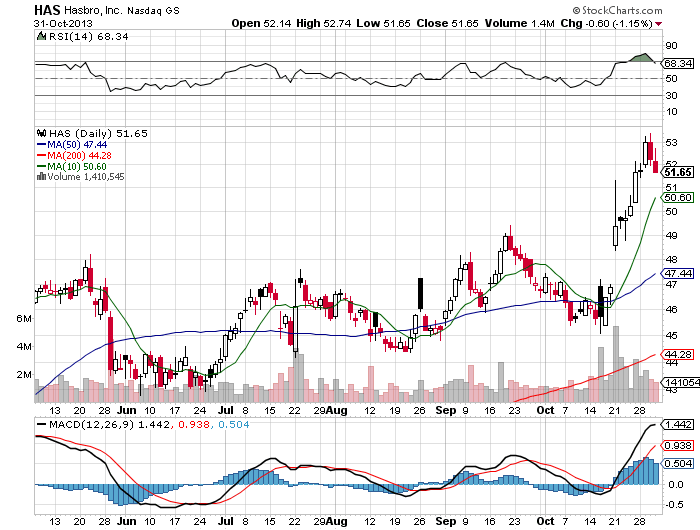Click the Low 51.65 value
The height and width of the screenshot is (530, 700).
point(383,23)
